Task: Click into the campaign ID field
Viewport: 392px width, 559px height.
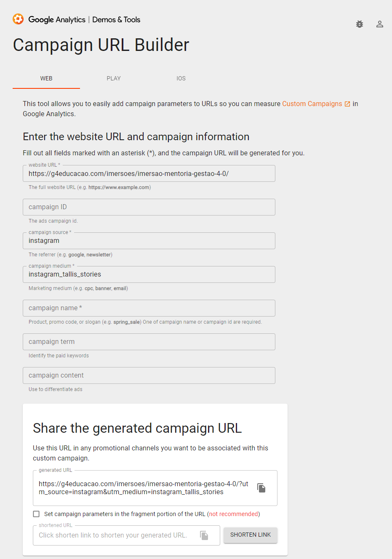Action: tap(149, 207)
